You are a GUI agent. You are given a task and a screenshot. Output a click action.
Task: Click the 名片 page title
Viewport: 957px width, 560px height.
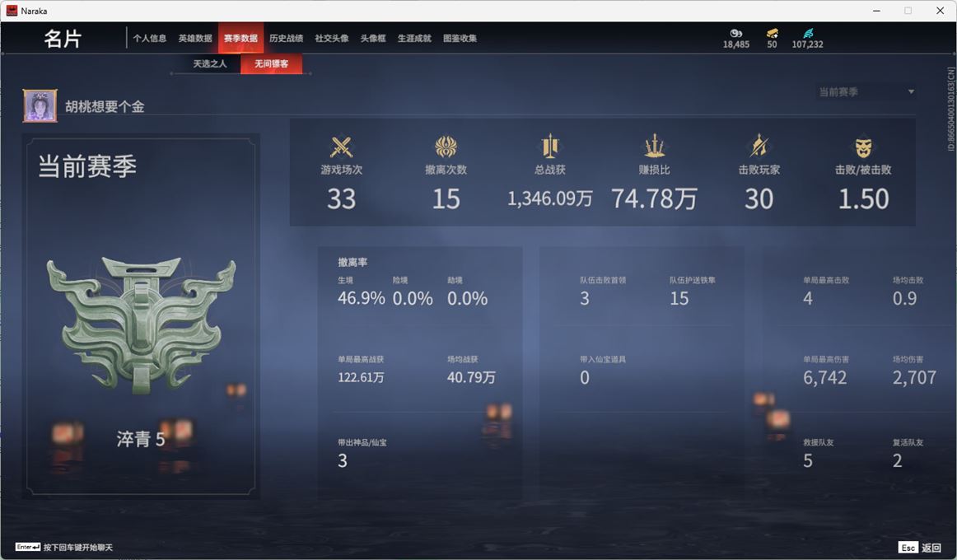pos(63,39)
